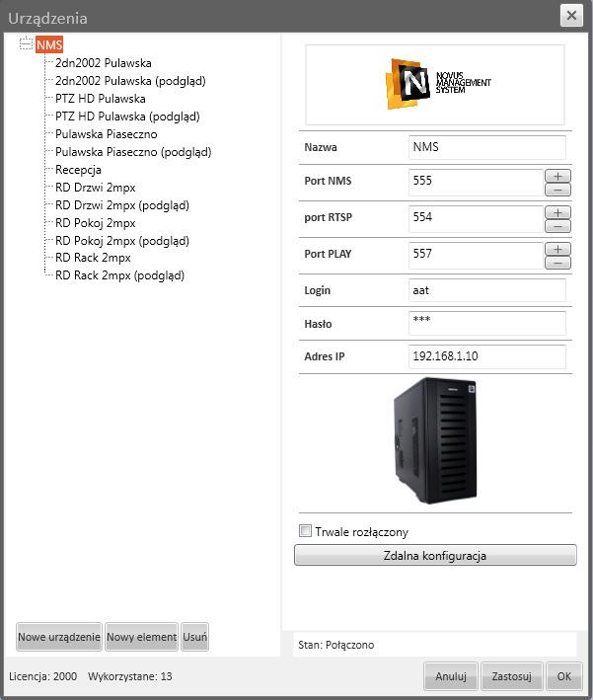Viewport: 593px width, 700px height.
Task: Click Nowe urządzenie button
Action: pyautogui.click(x=59, y=637)
